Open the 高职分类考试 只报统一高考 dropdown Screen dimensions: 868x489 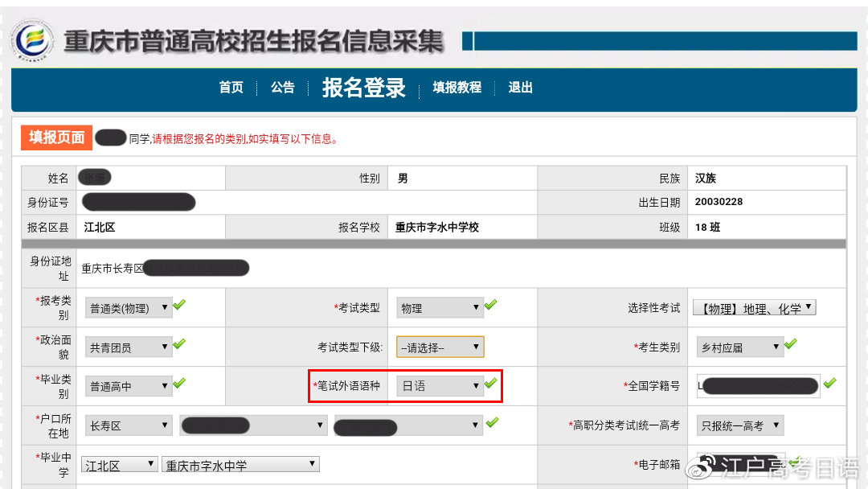point(739,425)
